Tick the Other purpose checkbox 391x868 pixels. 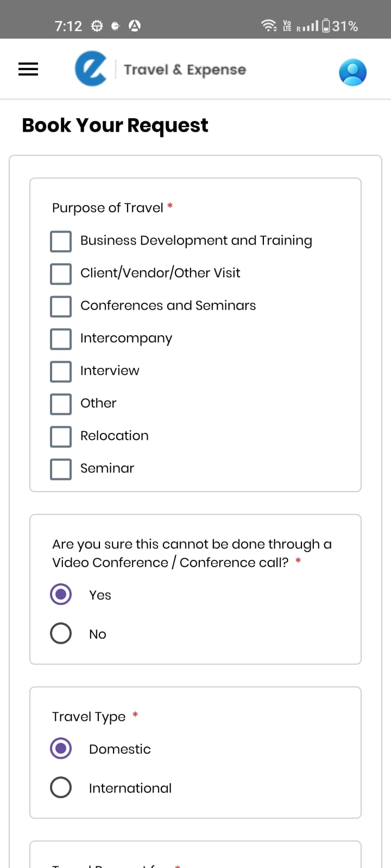coord(61,404)
